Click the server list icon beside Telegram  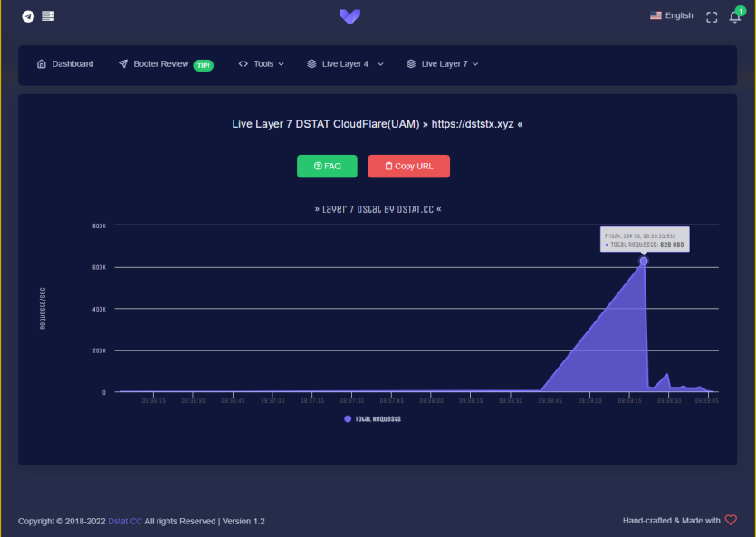(x=47, y=15)
